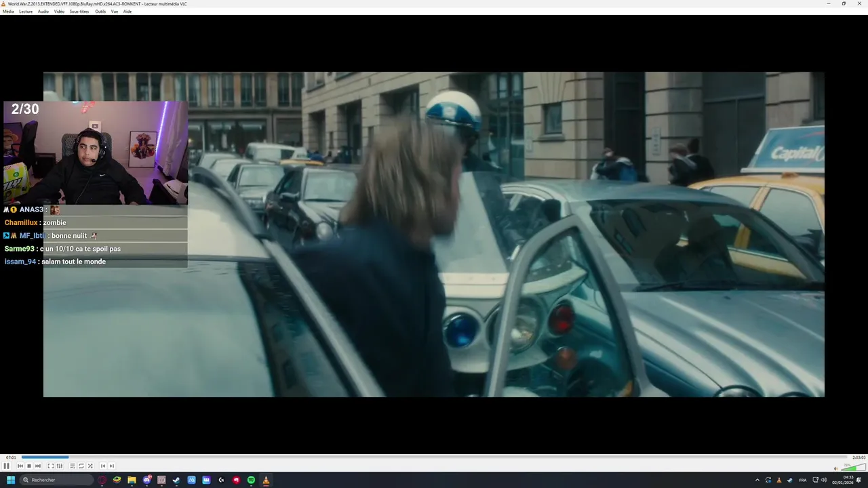Open the purple W taskbar app
This screenshot has width=868, height=488.
click(x=206, y=480)
